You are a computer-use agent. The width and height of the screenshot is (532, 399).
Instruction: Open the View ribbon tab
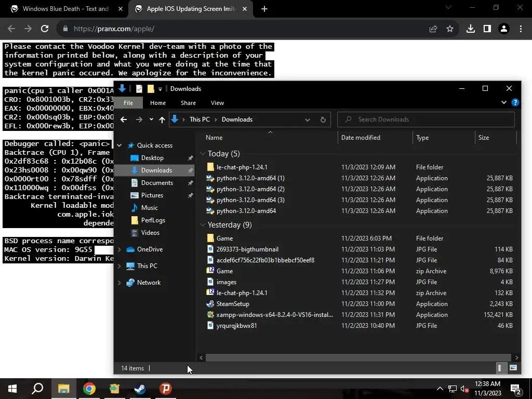tap(218, 103)
